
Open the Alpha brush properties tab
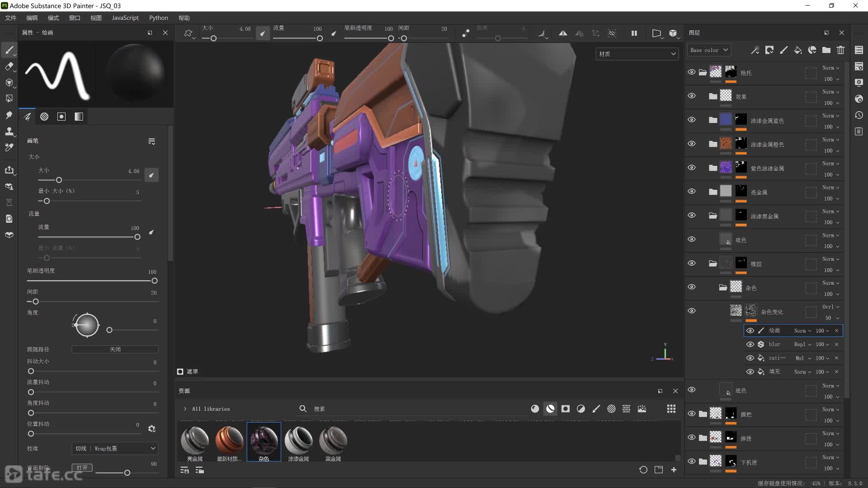(x=44, y=117)
